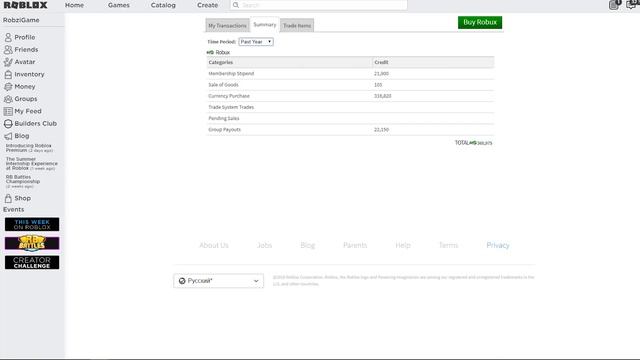Open the Games menu in top bar
The image size is (640, 360).
[x=119, y=5]
